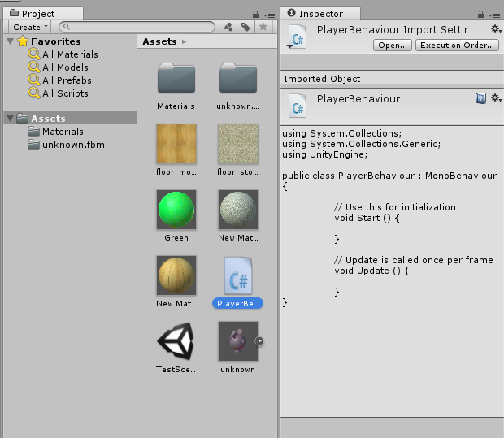Select the Assets folder in tree

pos(70,119)
